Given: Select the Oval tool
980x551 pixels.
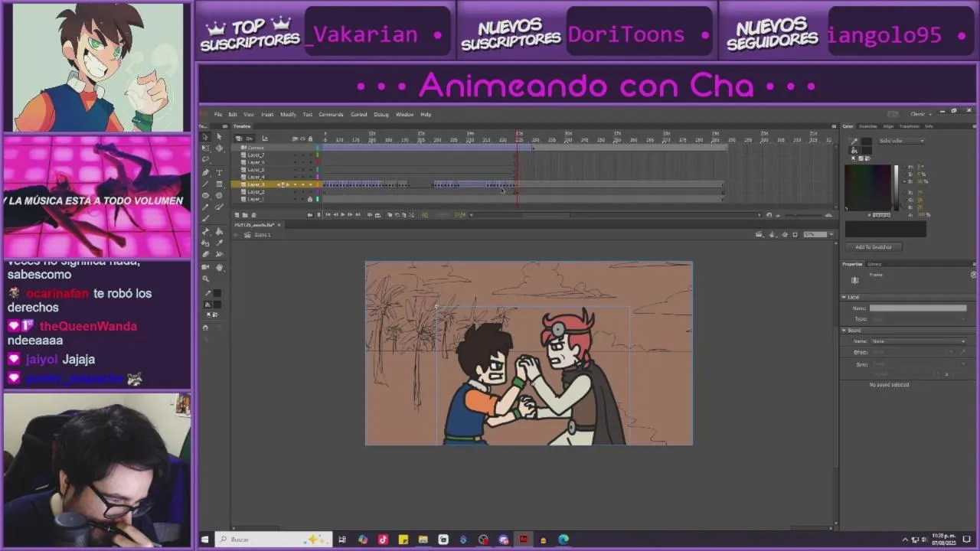Looking at the screenshot, I should tap(205, 195).
